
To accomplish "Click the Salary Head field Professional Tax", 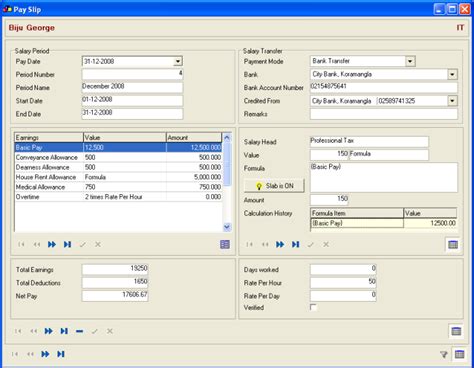I will pyautogui.click(x=369, y=141).
